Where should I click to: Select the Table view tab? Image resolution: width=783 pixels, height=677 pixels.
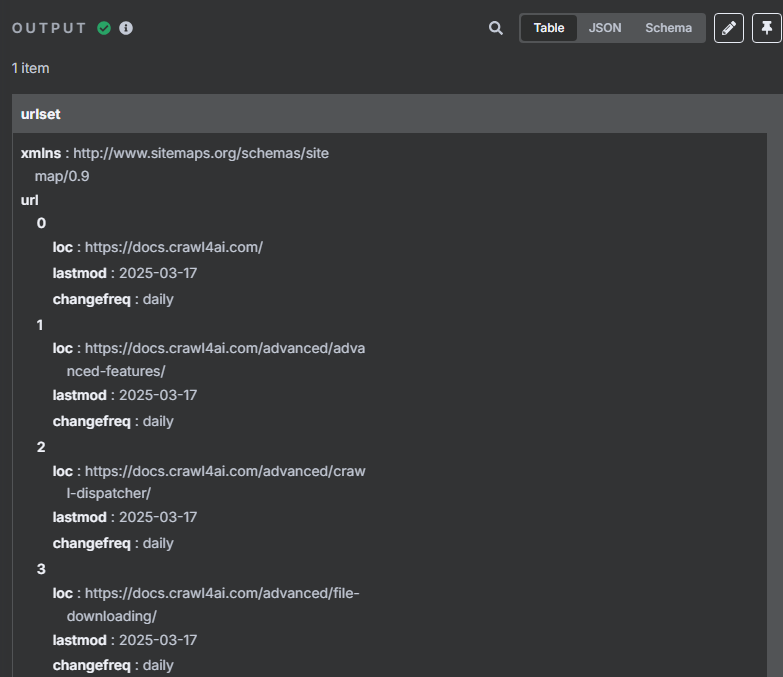click(x=549, y=28)
